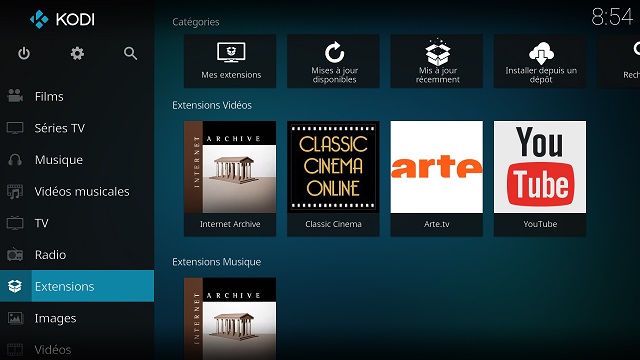Open Internet Archive under Extensions Musique
This screenshot has height=360, width=640.
230,319
